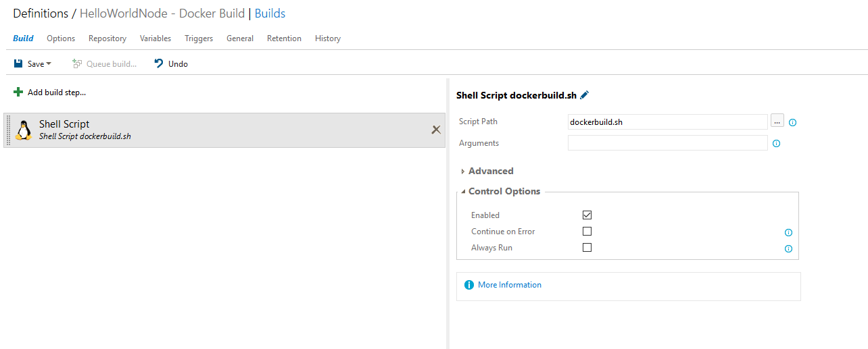Image resolution: width=868 pixels, height=349 pixels.
Task: Browse Script Path with the ellipsis button
Action: coord(777,122)
